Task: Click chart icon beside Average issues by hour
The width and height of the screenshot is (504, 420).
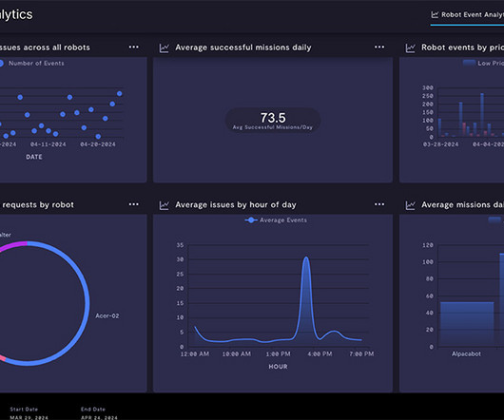Action: point(165,205)
